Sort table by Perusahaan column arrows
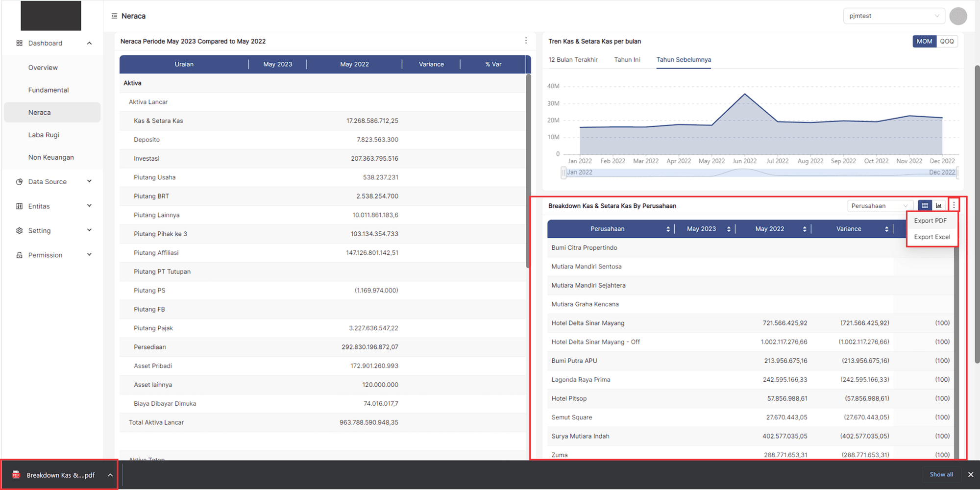 [x=668, y=229]
